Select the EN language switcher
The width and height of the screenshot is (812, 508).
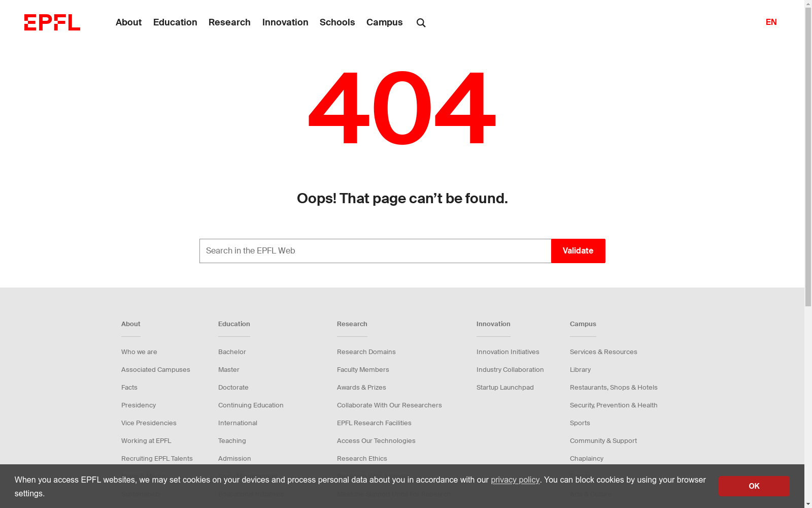click(x=771, y=22)
